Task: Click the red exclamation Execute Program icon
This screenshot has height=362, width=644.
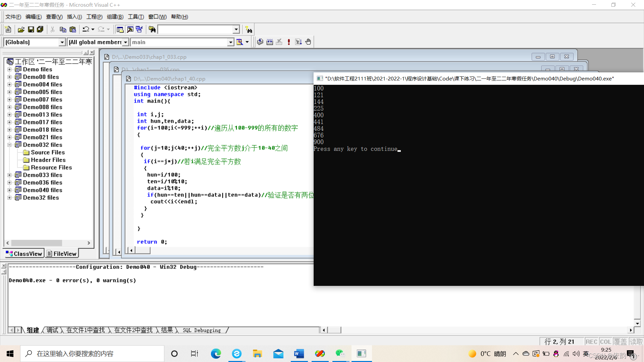Action: (x=289, y=42)
